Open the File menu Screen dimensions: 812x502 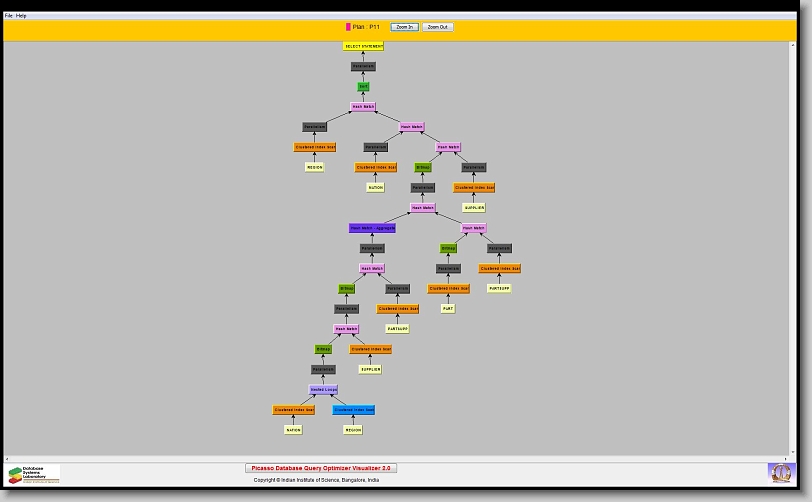tap(9, 16)
